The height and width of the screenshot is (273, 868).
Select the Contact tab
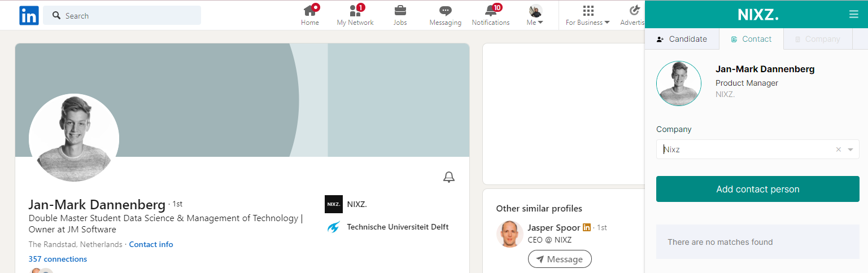coord(751,39)
